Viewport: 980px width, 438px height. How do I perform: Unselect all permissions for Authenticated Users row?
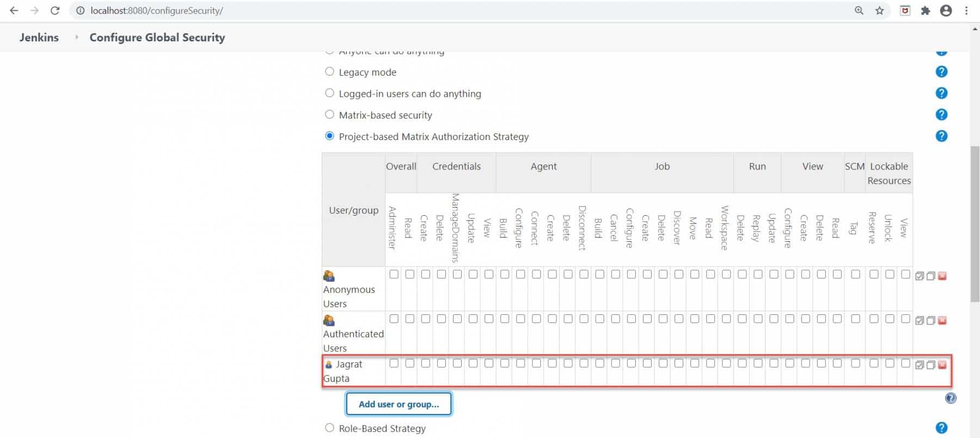(931, 320)
